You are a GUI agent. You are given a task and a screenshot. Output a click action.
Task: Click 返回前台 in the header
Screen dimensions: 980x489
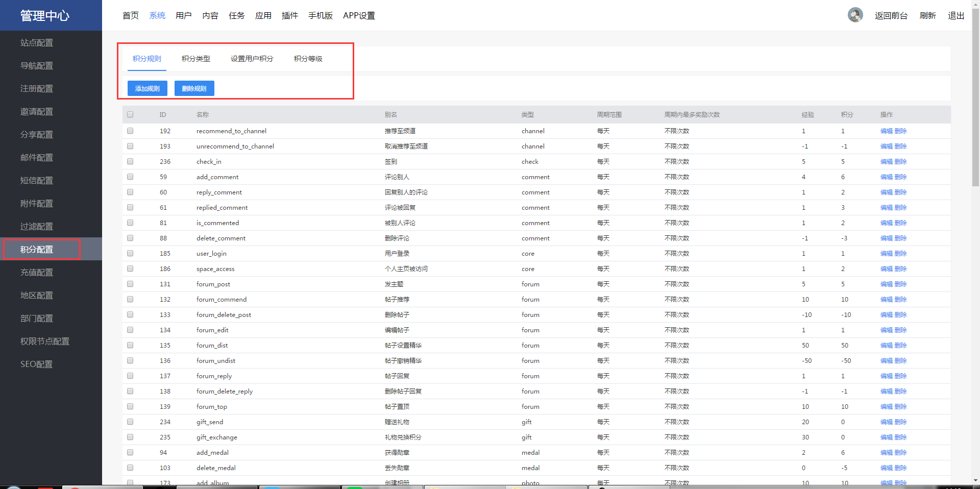click(891, 15)
